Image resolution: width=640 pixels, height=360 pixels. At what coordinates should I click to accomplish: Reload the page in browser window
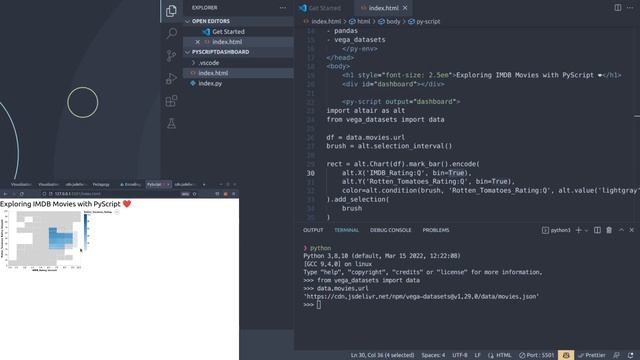[x=22, y=194]
